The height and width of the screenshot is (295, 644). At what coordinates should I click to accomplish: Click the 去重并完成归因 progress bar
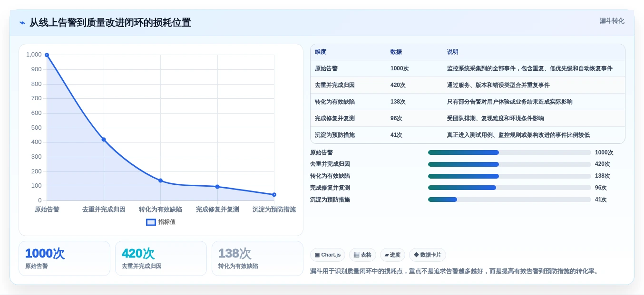click(x=509, y=164)
